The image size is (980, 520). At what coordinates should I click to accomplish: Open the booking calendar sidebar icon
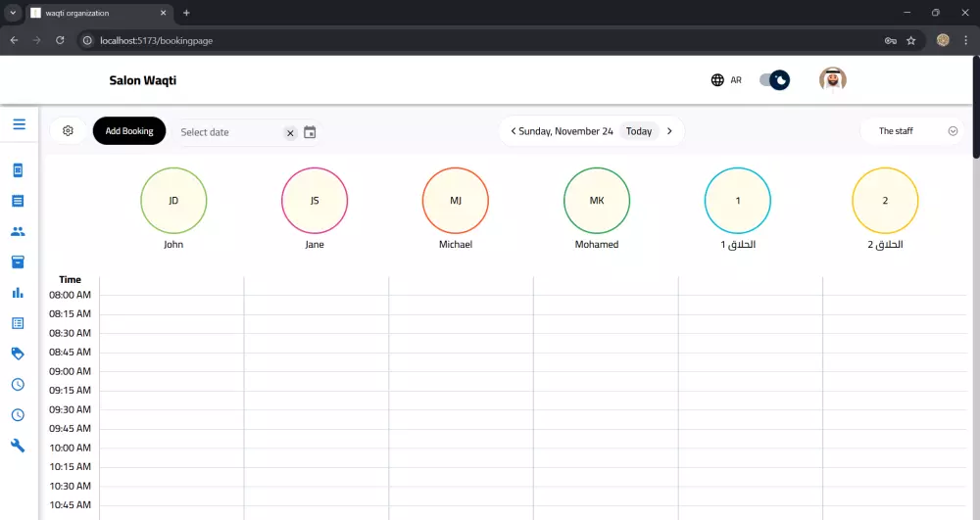pos(18,170)
